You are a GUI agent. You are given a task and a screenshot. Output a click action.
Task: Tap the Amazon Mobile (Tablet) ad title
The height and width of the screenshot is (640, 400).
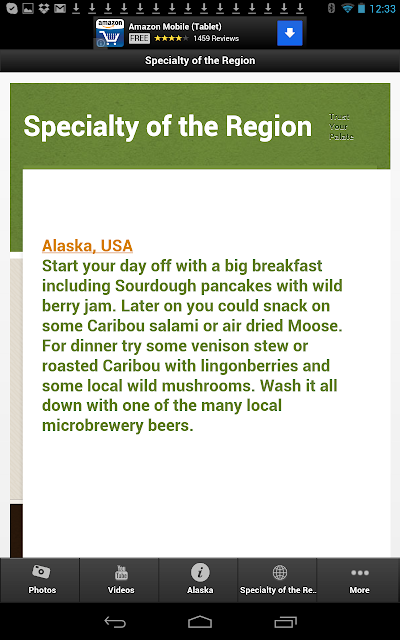click(x=175, y=27)
